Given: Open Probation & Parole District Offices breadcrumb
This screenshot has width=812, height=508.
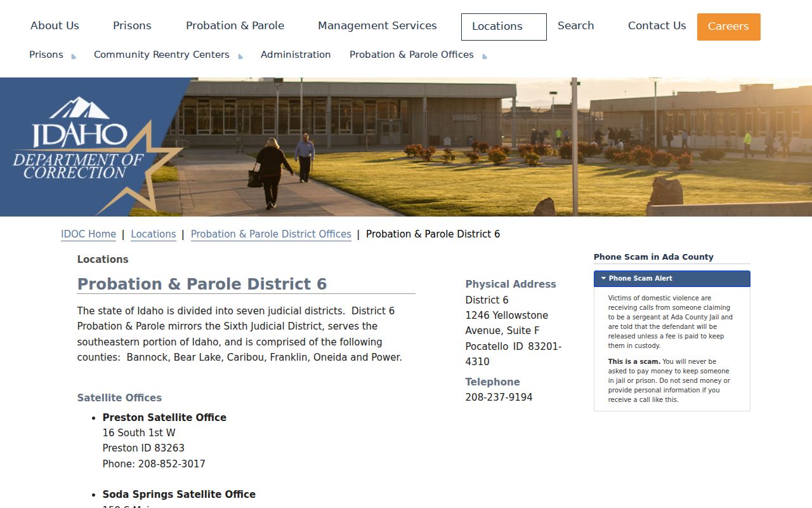Looking at the screenshot, I should 271,234.
